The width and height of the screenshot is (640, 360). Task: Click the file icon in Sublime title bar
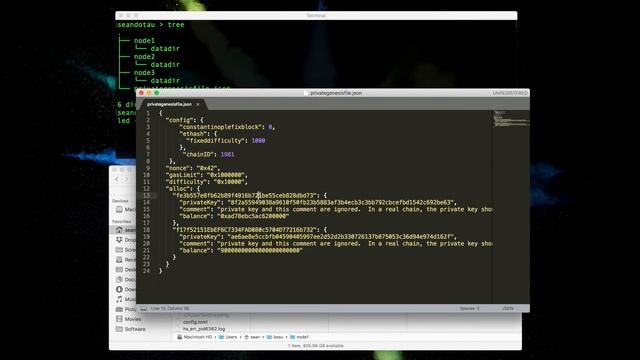pos(306,93)
